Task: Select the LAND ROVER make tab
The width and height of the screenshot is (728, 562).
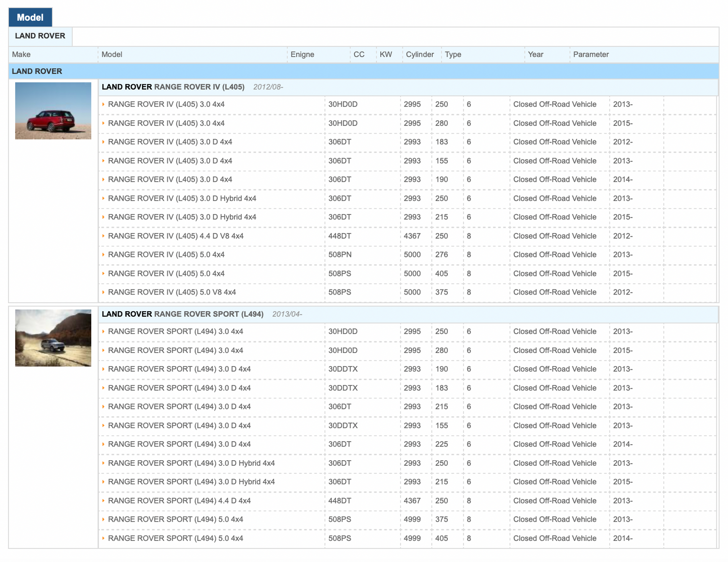Action: [40, 36]
